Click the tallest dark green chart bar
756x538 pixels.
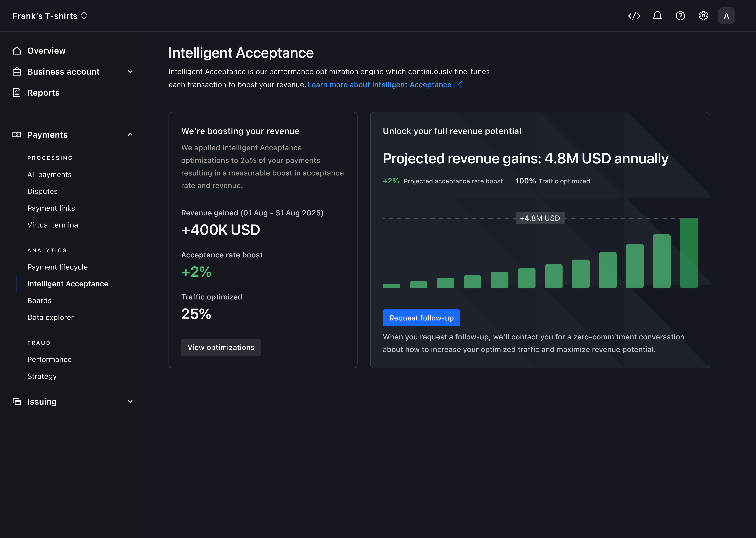point(689,253)
